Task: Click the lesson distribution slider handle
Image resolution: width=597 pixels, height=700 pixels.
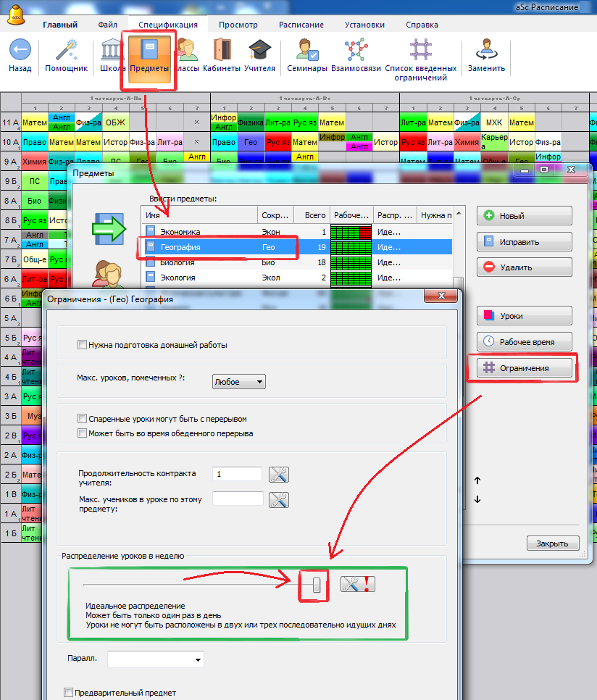Action: click(x=317, y=586)
